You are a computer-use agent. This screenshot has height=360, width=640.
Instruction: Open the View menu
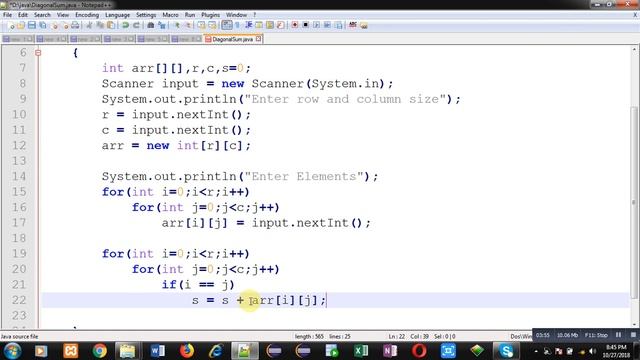[62, 15]
